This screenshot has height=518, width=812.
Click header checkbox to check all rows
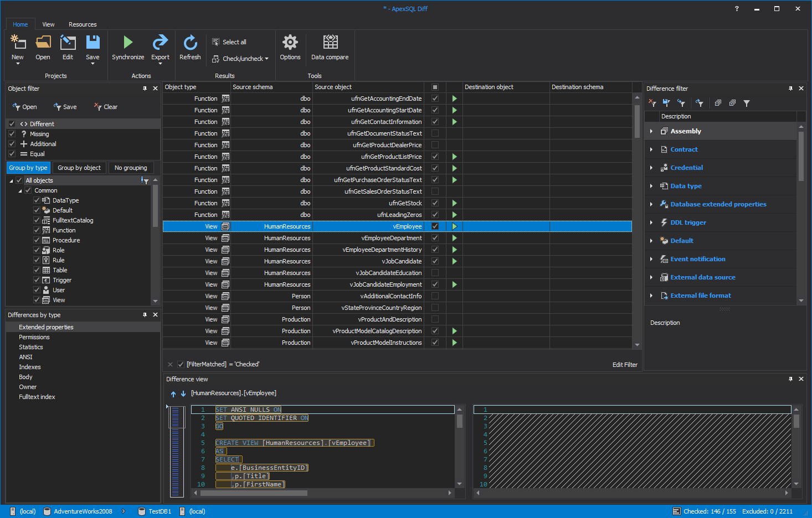435,87
